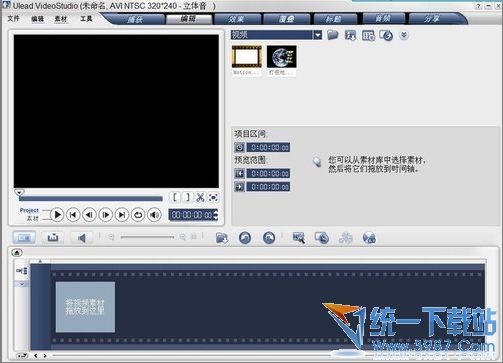Set mark-in with the [ button

click(174, 197)
